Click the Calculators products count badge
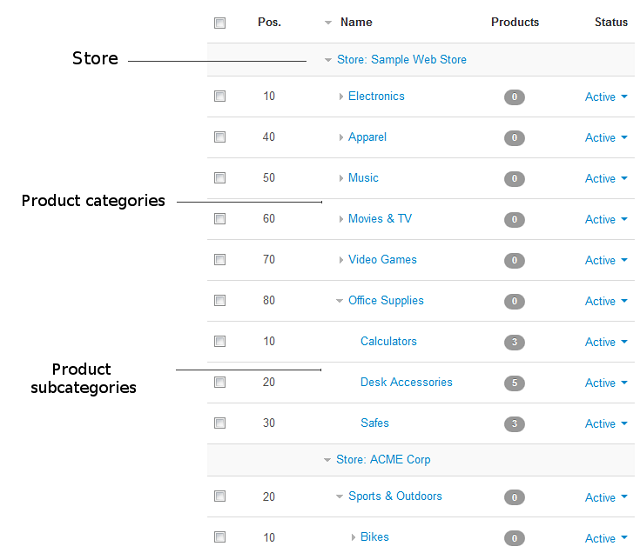 [x=514, y=342]
